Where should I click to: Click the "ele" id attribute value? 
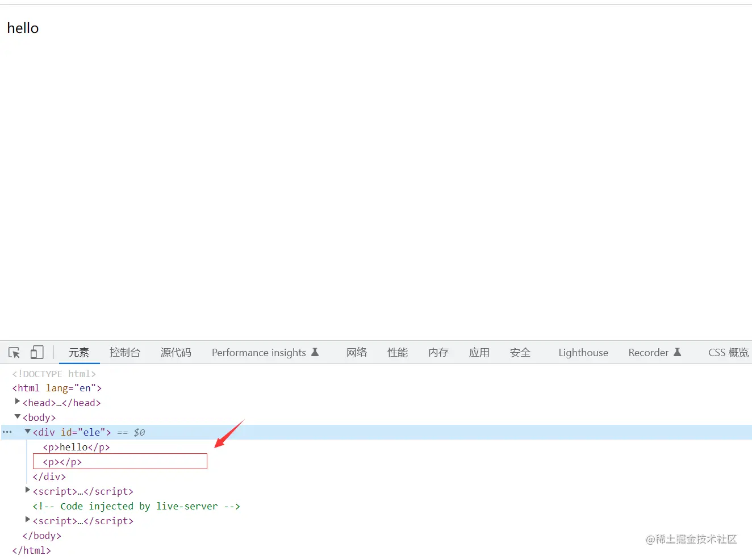click(91, 433)
